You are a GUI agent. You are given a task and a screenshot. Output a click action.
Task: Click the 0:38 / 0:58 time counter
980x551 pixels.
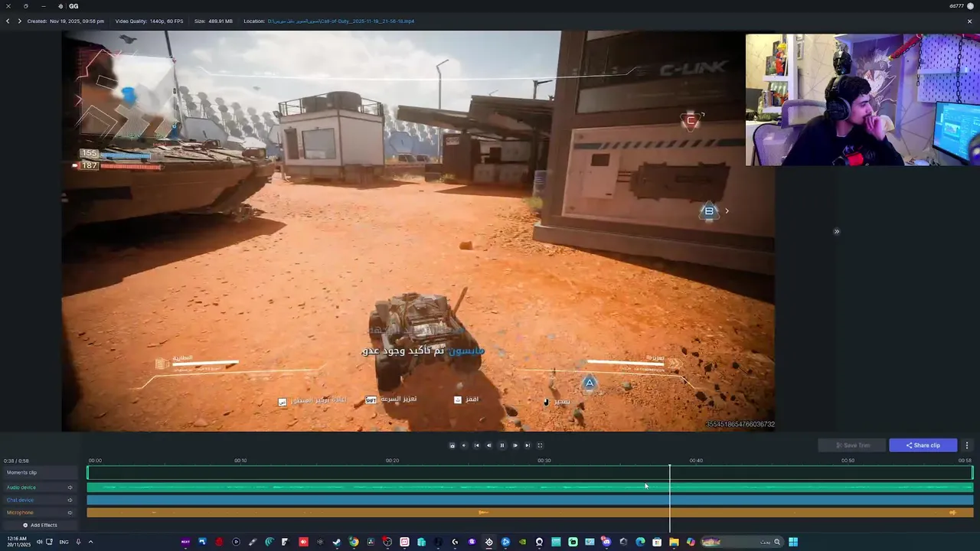coord(16,461)
